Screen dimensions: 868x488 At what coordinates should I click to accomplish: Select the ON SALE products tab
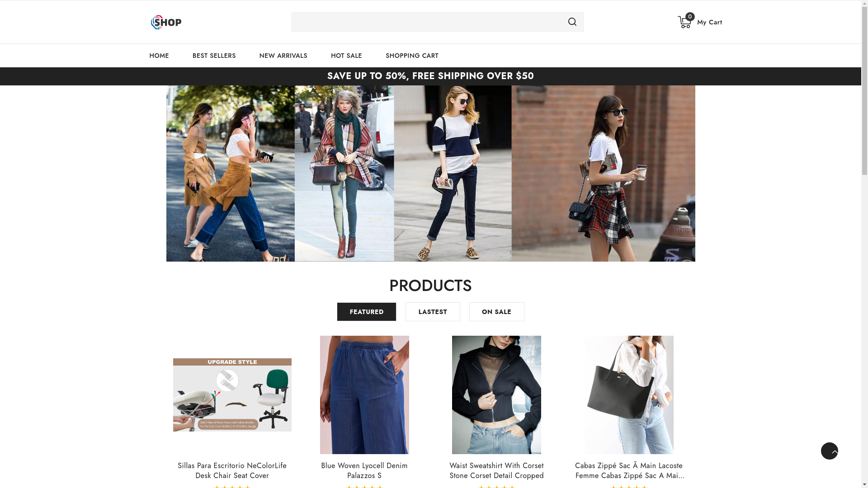click(x=496, y=312)
